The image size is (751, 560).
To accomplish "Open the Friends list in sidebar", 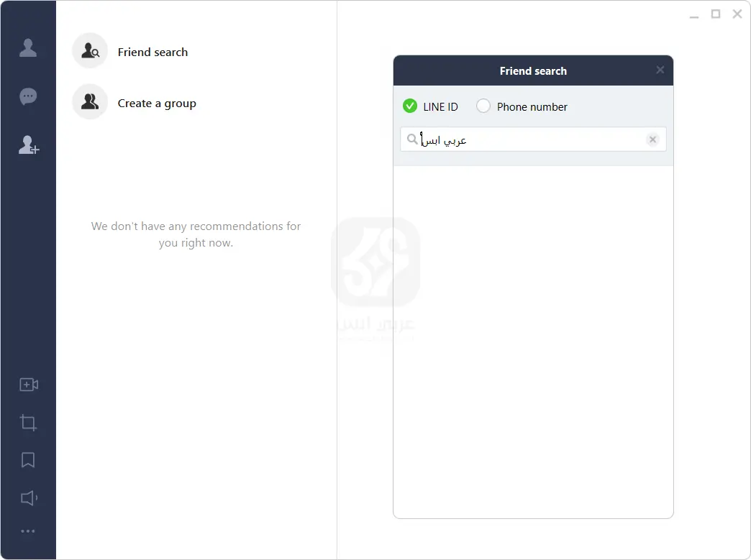I will (x=28, y=48).
